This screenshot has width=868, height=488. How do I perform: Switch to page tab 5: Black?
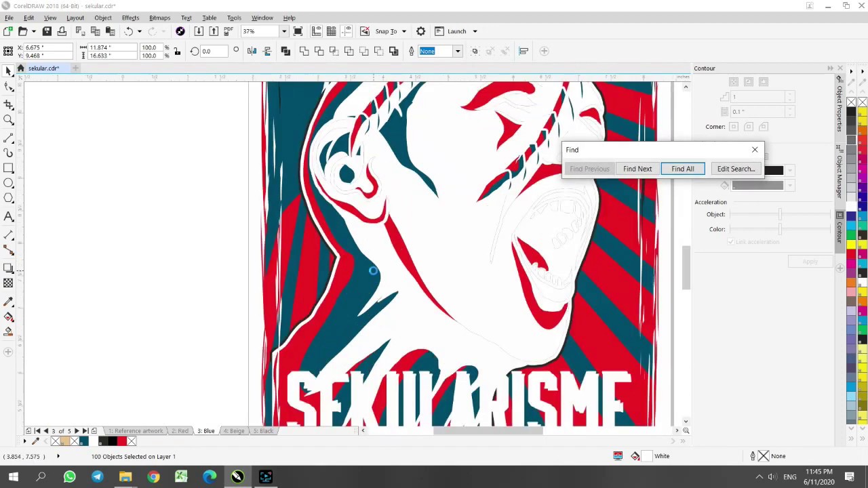tap(263, 431)
